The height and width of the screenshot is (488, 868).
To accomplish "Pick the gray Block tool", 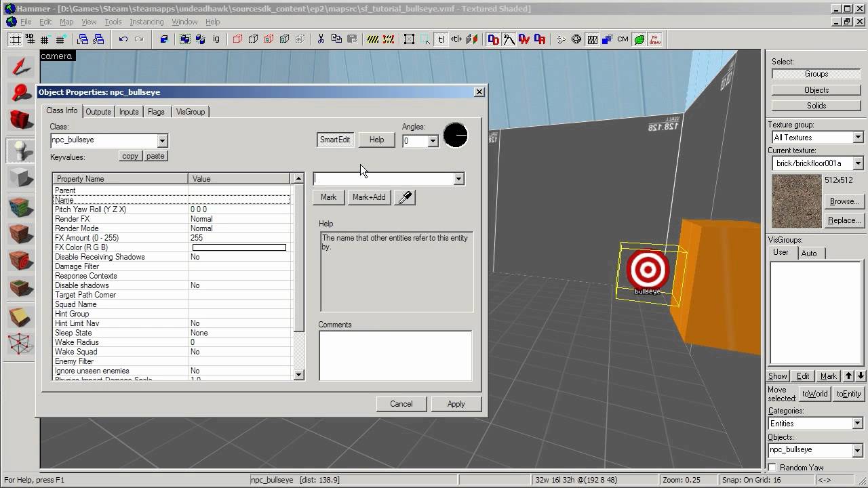I will [21, 178].
